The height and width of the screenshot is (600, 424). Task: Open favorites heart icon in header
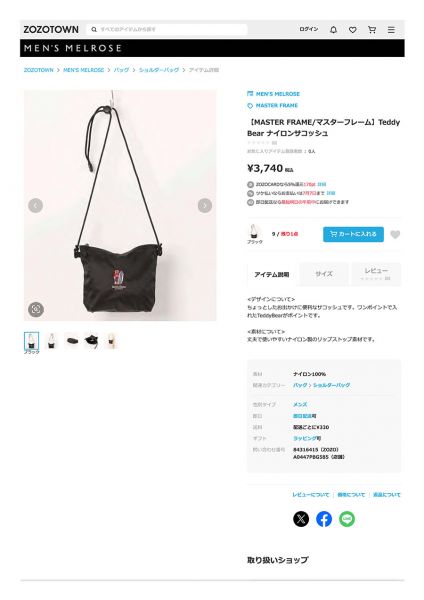(x=352, y=29)
